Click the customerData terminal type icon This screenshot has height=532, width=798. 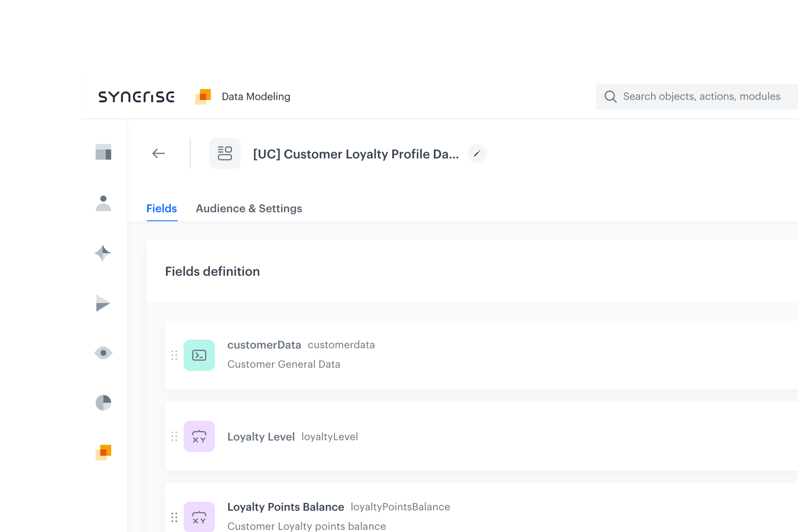click(x=199, y=355)
